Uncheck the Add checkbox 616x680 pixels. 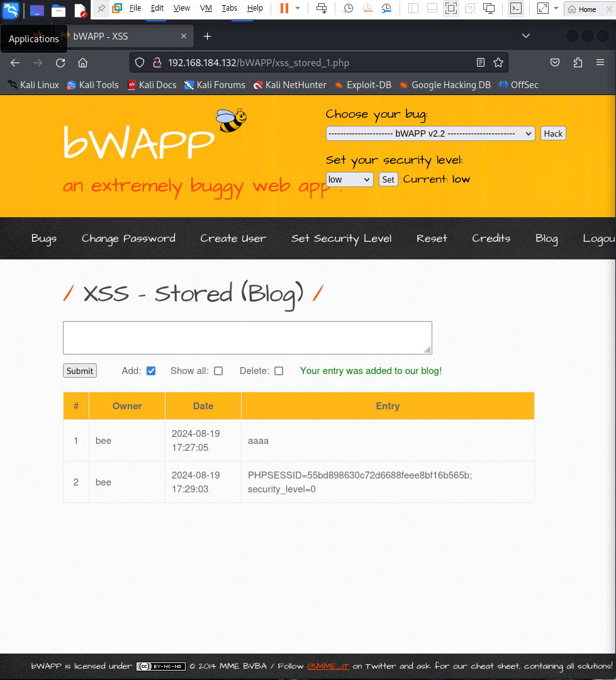(x=151, y=371)
